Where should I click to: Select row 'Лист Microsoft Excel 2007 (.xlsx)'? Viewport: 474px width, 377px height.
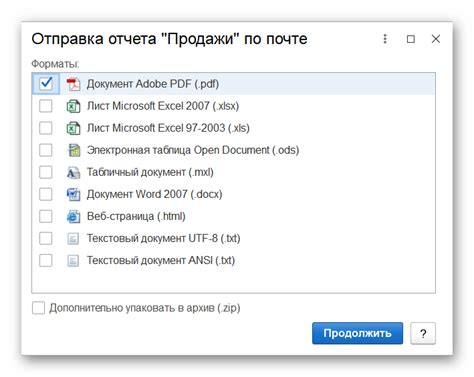(x=233, y=106)
